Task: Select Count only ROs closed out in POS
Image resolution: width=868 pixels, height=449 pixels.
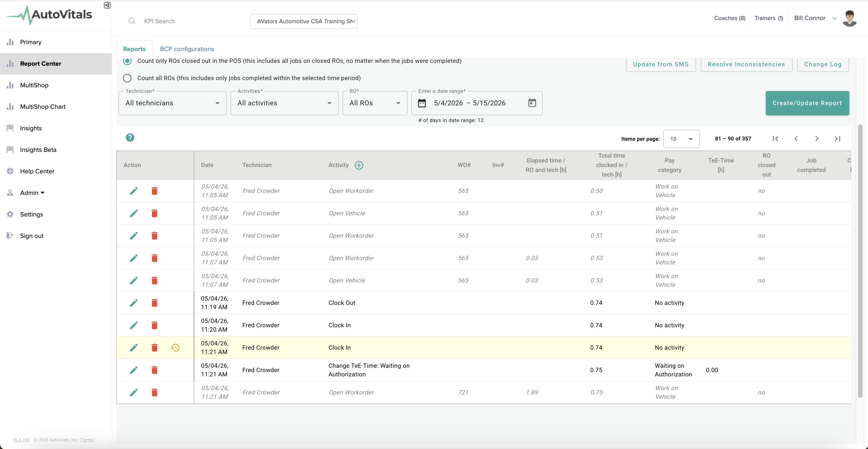Action: click(127, 61)
